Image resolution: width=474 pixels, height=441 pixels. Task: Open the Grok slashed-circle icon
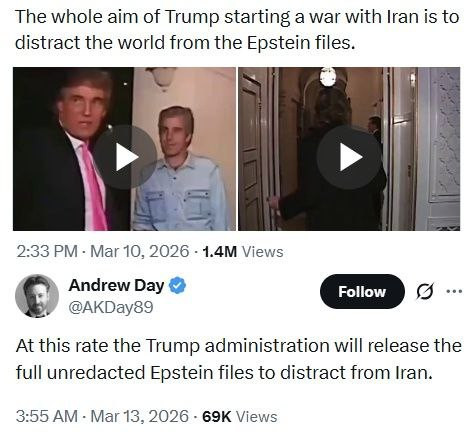426,292
